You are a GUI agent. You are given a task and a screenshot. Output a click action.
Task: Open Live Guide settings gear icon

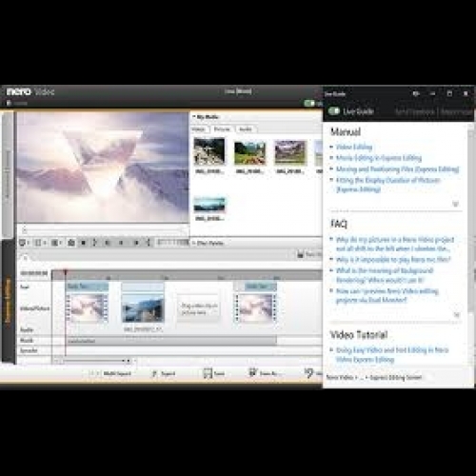pos(416,93)
